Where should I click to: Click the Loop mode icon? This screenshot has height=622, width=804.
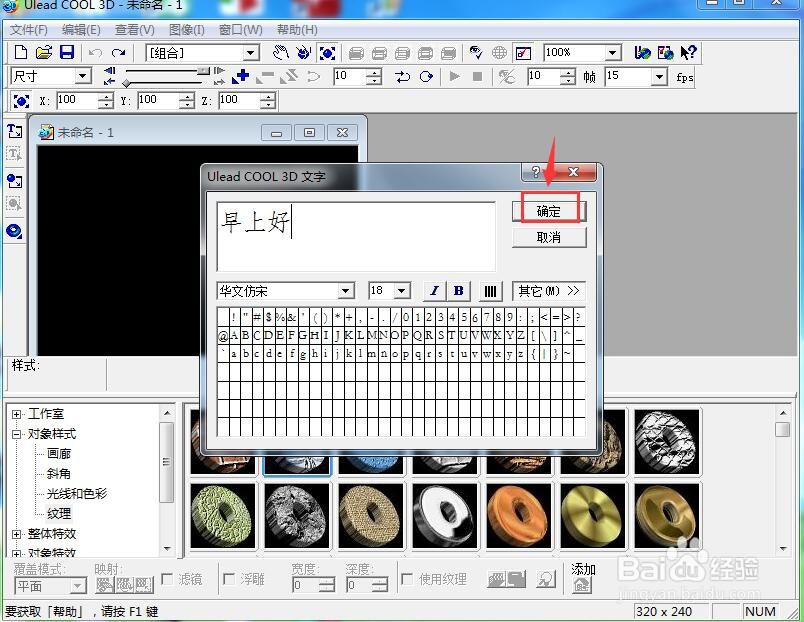point(426,76)
